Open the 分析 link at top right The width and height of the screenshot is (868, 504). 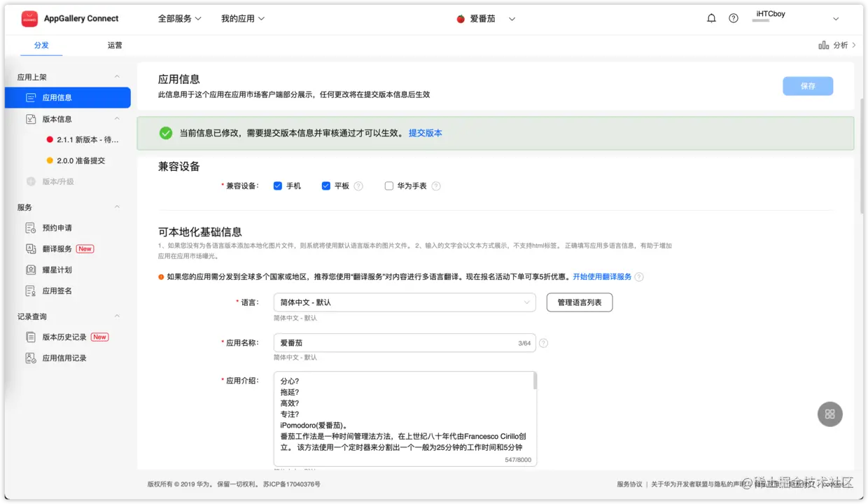pos(841,45)
